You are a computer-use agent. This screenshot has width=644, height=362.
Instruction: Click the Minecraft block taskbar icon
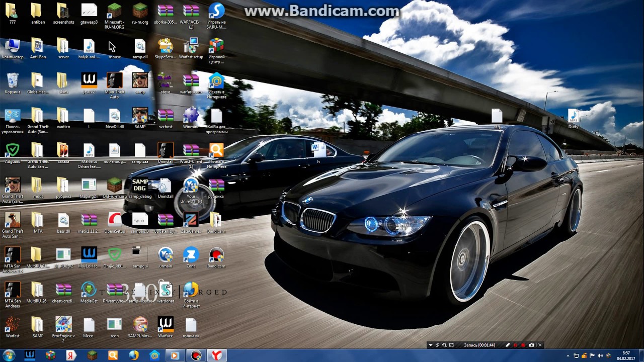[x=92, y=355]
